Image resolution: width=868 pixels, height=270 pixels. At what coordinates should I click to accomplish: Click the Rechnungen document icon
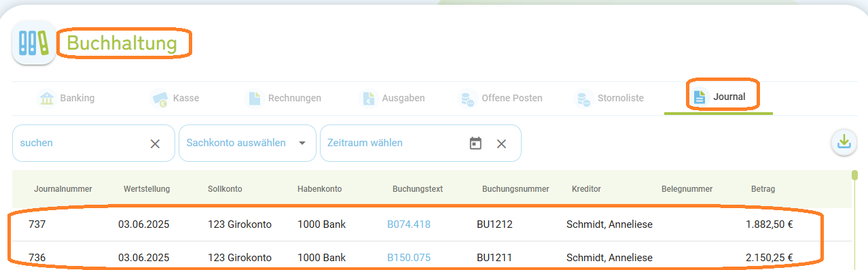[x=255, y=99]
